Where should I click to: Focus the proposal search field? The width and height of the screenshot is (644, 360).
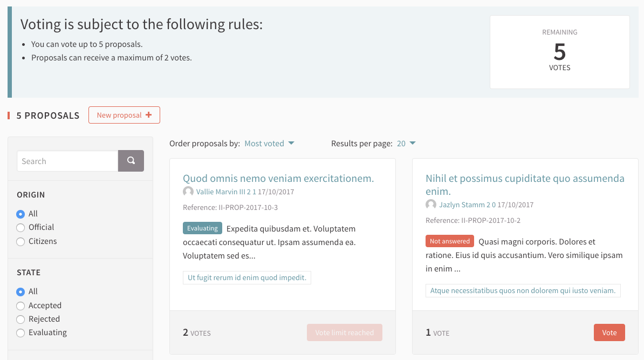click(x=67, y=161)
